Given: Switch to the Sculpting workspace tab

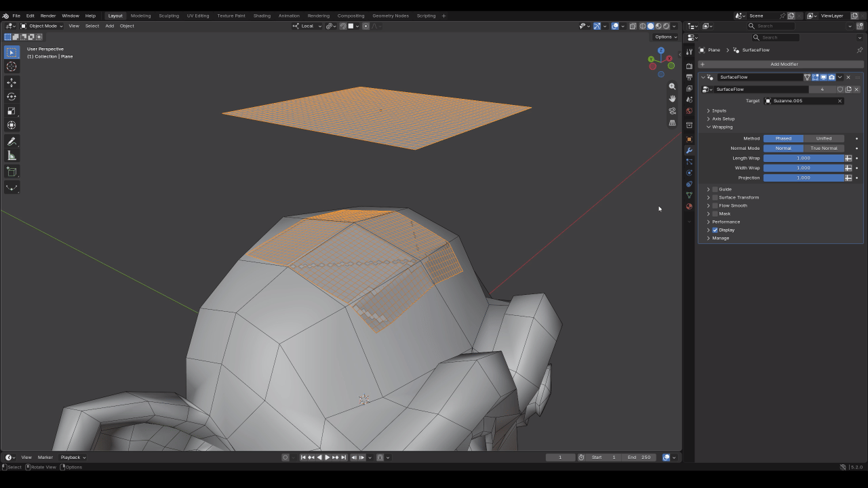Looking at the screenshot, I should [169, 16].
